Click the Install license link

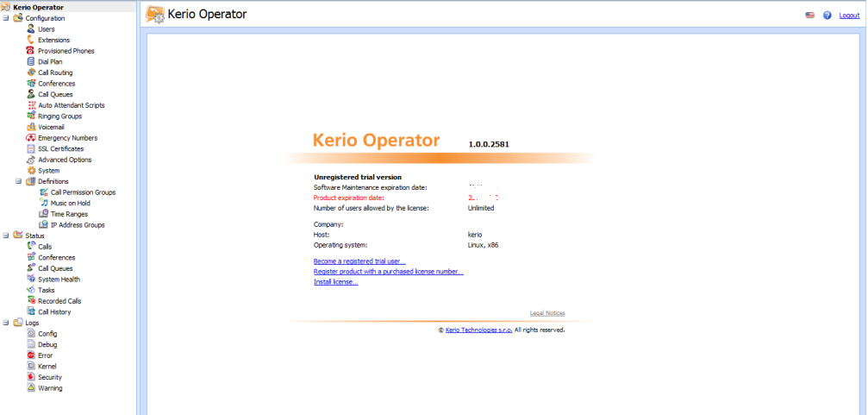[x=335, y=282]
